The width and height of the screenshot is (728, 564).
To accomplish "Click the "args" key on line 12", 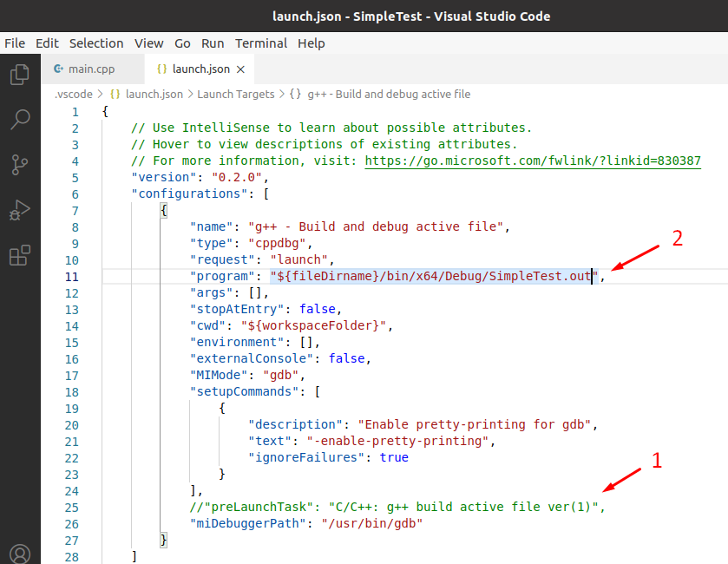I will point(207,293).
